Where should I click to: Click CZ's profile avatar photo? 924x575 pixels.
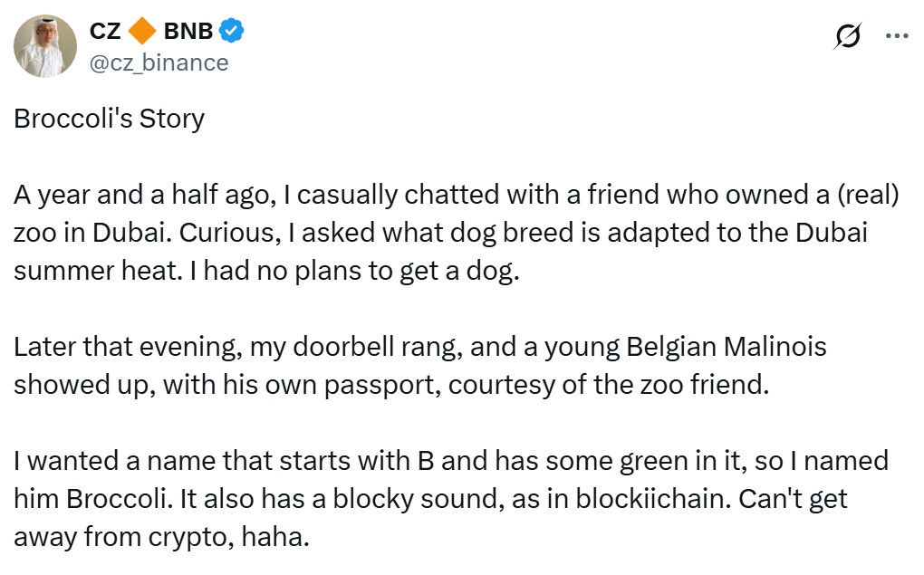44,43
